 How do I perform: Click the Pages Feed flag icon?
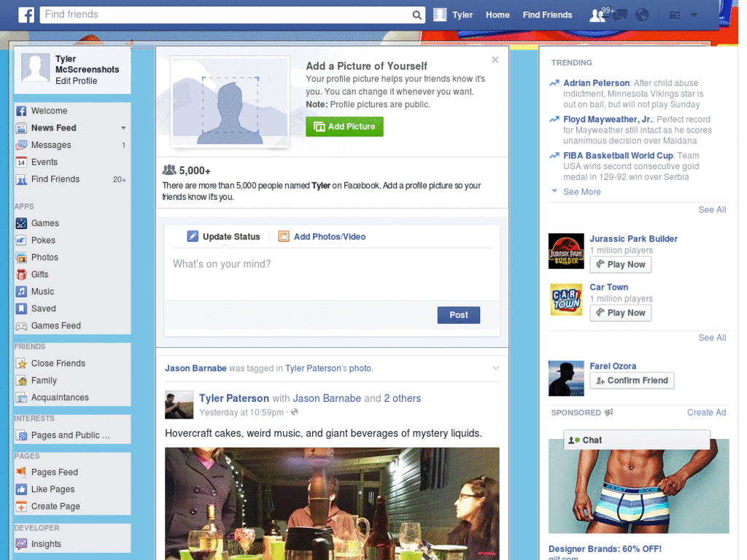point(21,472)
